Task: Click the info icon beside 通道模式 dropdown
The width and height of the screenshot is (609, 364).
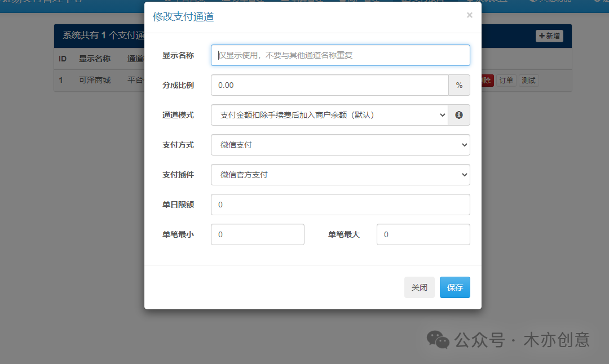Action: 459,115
